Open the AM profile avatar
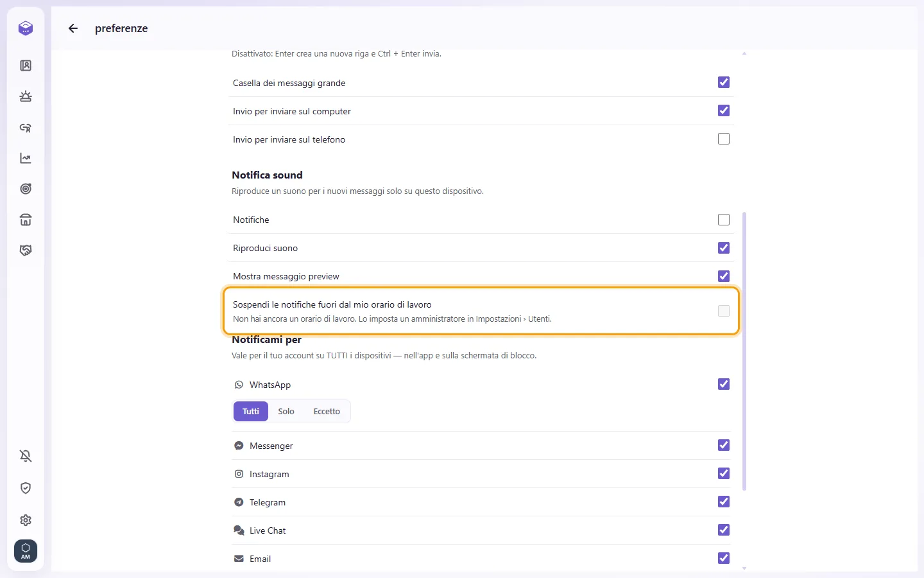 tap(26, 551)
